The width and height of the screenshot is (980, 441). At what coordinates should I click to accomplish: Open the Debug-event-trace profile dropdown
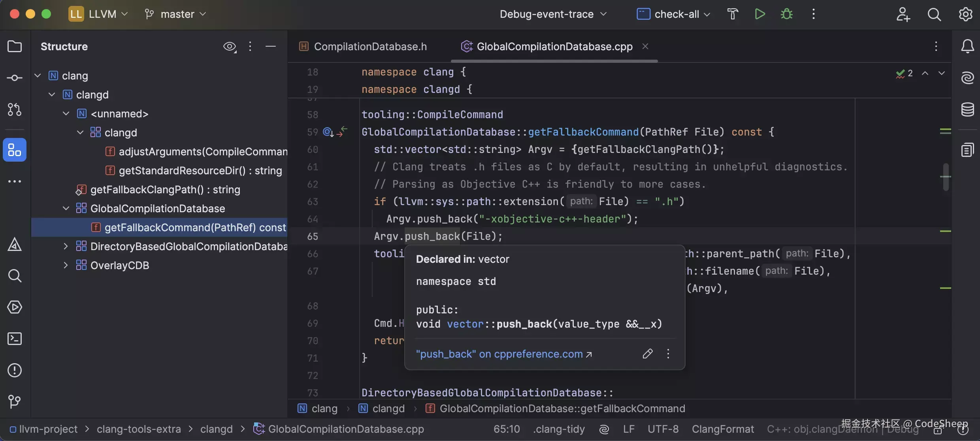pos(552,14)
